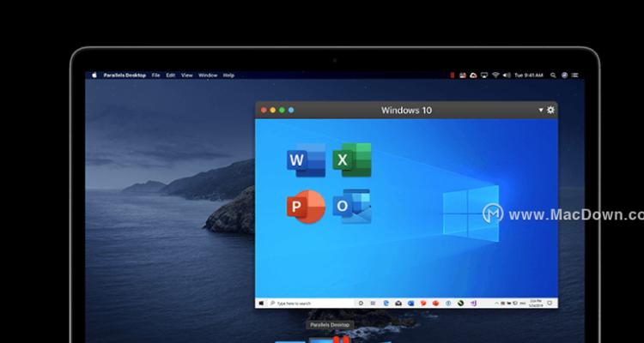
Task: Open the File menu
Action: click(x=155, y=75)
